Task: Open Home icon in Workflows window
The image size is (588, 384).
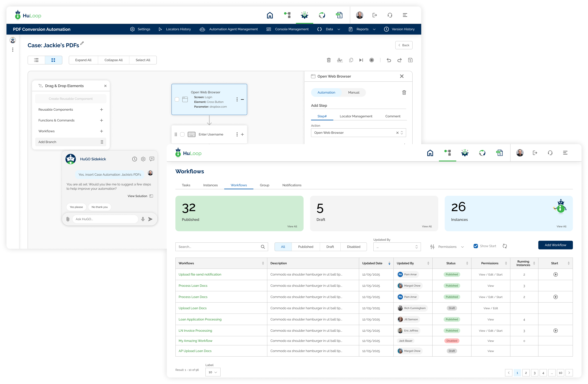Action: tap(430, 153)
